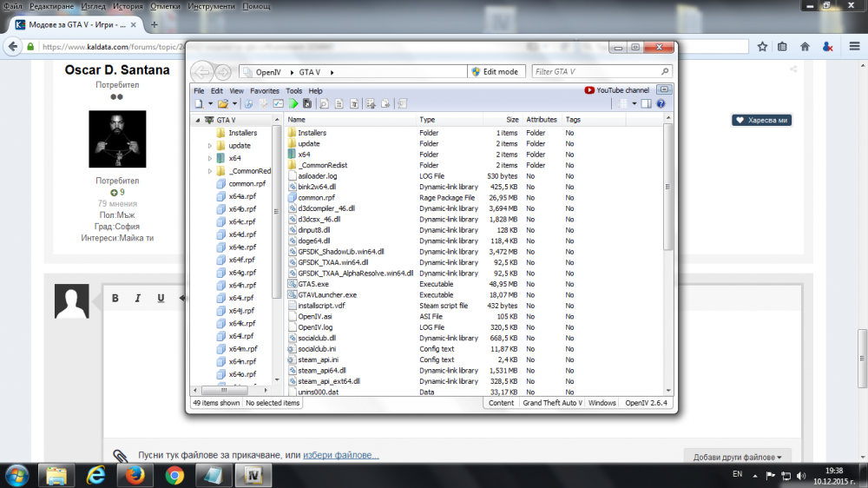Click OpenIV in the breadcrumb path
Screen dimensions: 868x488
(268, 72)
